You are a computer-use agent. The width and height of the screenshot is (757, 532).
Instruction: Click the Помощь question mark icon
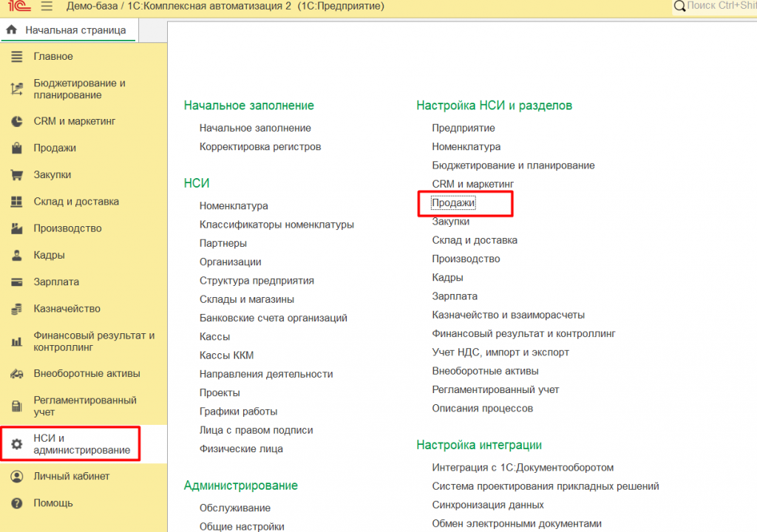tap(17, 503)
